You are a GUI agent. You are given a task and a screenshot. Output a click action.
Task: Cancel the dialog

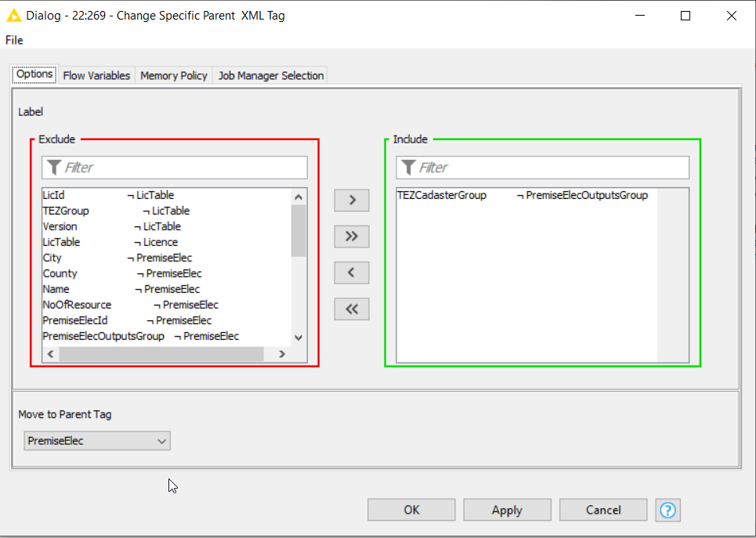pyautogui.click(x=603, y=510)
